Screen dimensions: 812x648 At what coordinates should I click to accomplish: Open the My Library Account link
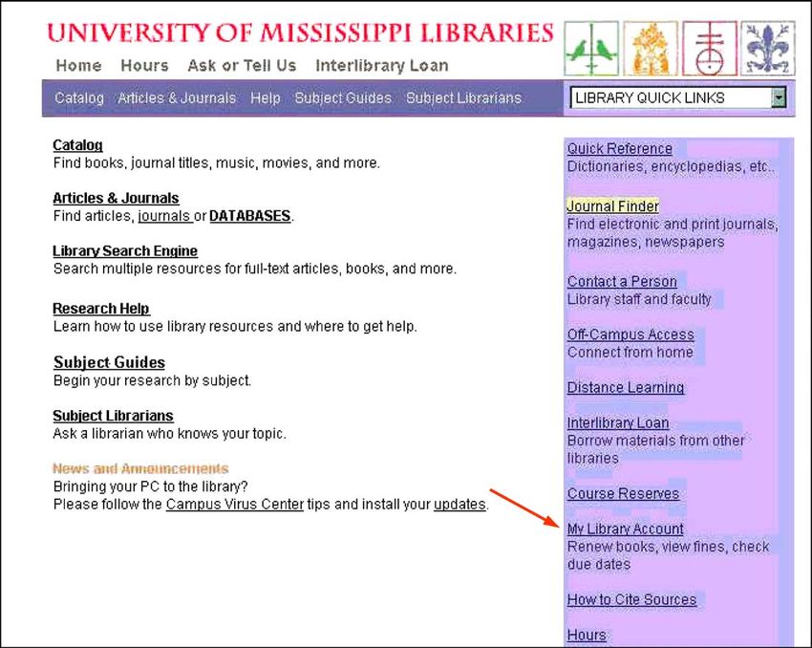[625, 529]
